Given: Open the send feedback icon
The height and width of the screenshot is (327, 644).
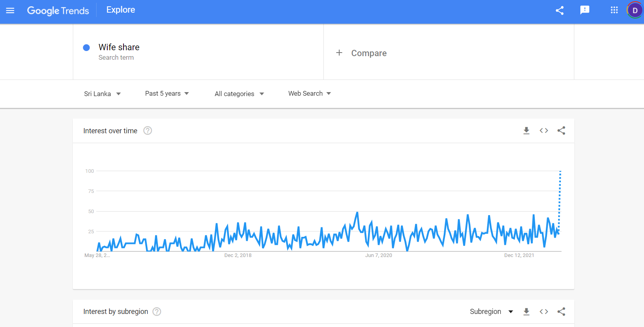Looking at the screenshot, I should [585, 10].
